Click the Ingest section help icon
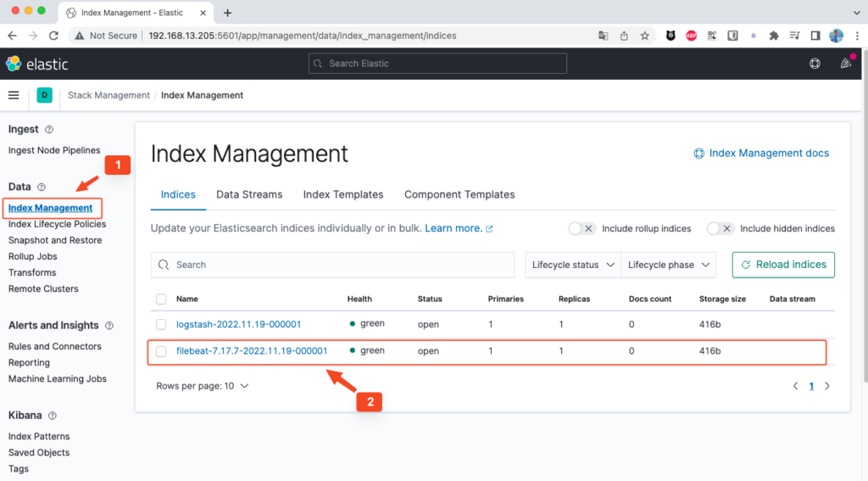This screenshot has width=868, height=481. (49, 130)
